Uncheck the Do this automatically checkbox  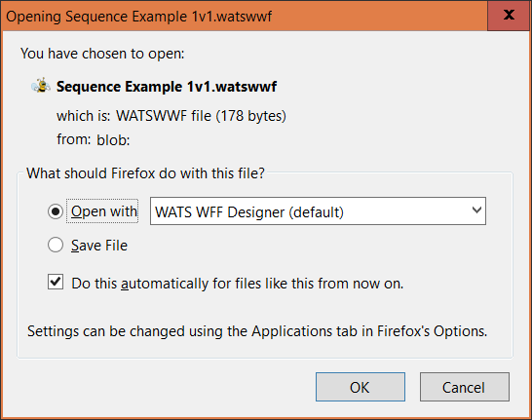[56, 283]
